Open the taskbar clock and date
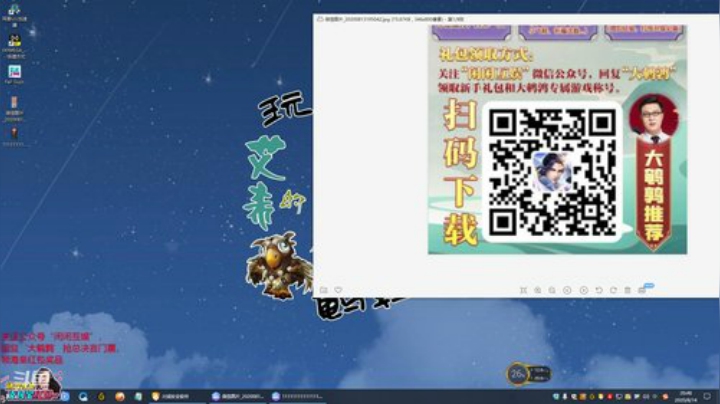 click(686, 397)
